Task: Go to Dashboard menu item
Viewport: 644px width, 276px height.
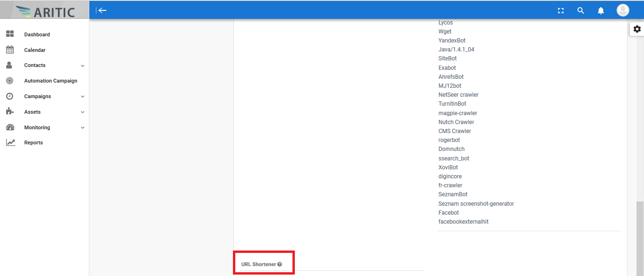Action: pyautogui.click(x=37, y=34)
